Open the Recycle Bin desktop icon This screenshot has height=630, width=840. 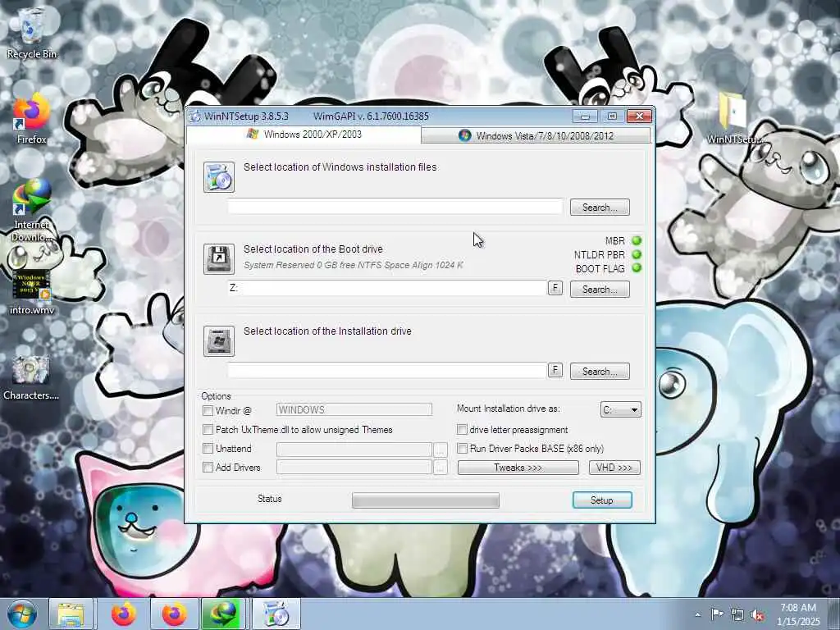click(32, 32)
